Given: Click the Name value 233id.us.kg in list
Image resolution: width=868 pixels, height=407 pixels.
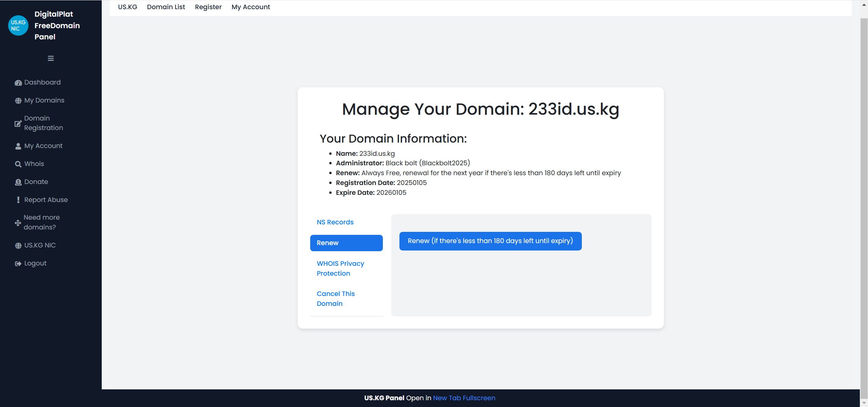Looking at the screenshot, I should (377, 153).
